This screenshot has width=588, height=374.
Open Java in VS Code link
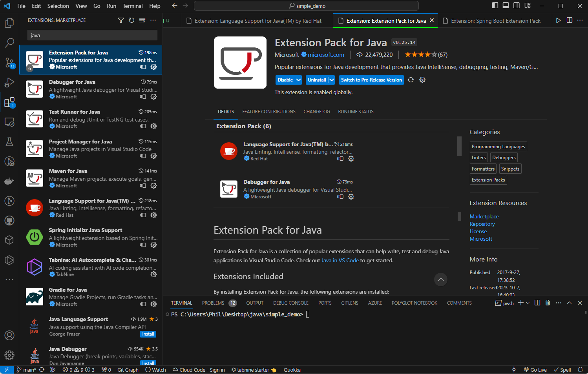click(340, 260)
